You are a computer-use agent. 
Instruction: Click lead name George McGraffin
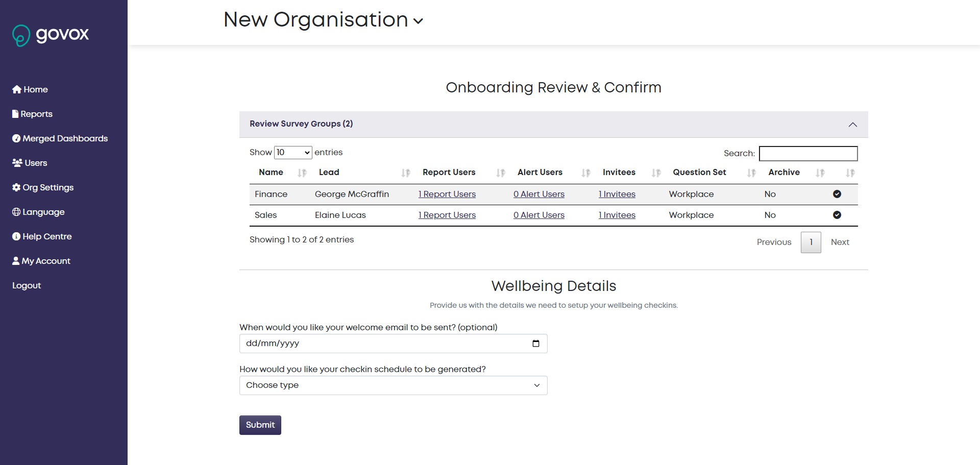[352, 194]
